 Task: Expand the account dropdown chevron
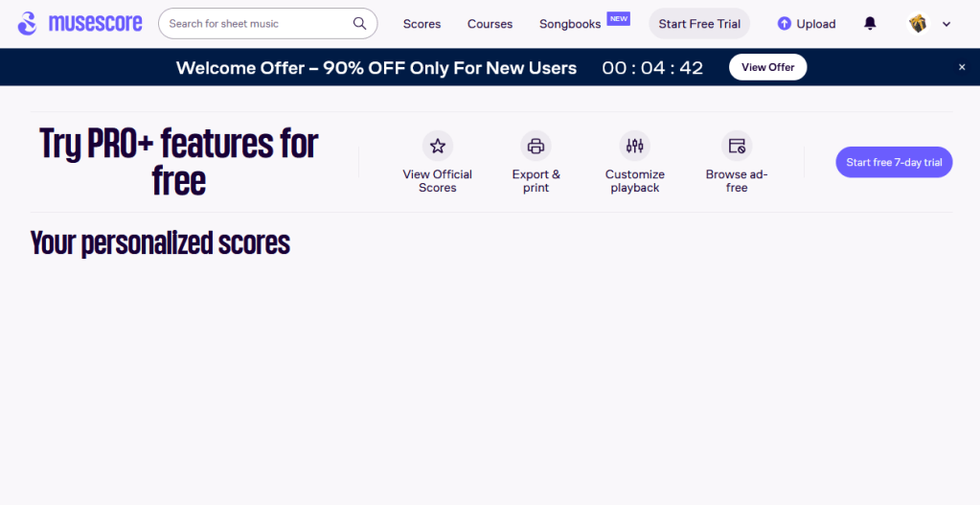click(946, 25)
